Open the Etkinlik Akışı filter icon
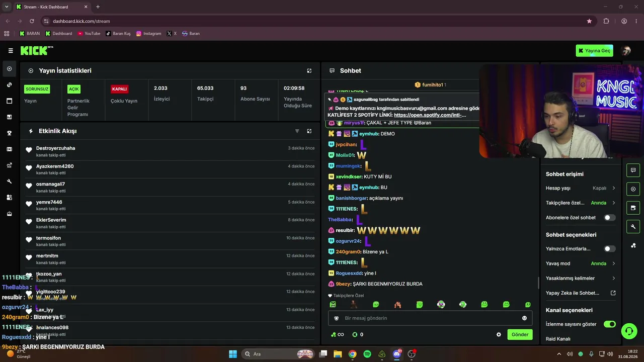This screenshot has height=362, width=644. [x=297, y=131]
